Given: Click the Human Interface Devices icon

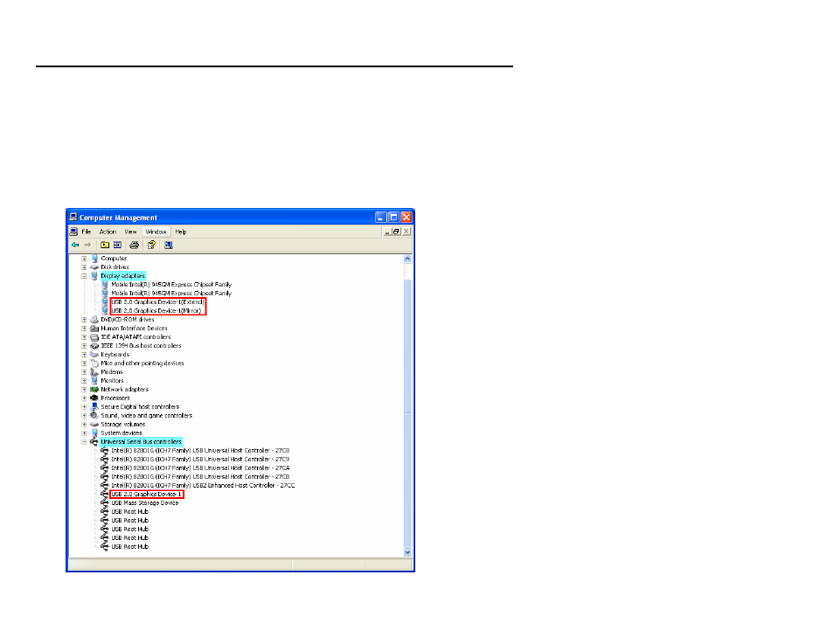Looking at the screenshot, I should (x=94, y=328).
